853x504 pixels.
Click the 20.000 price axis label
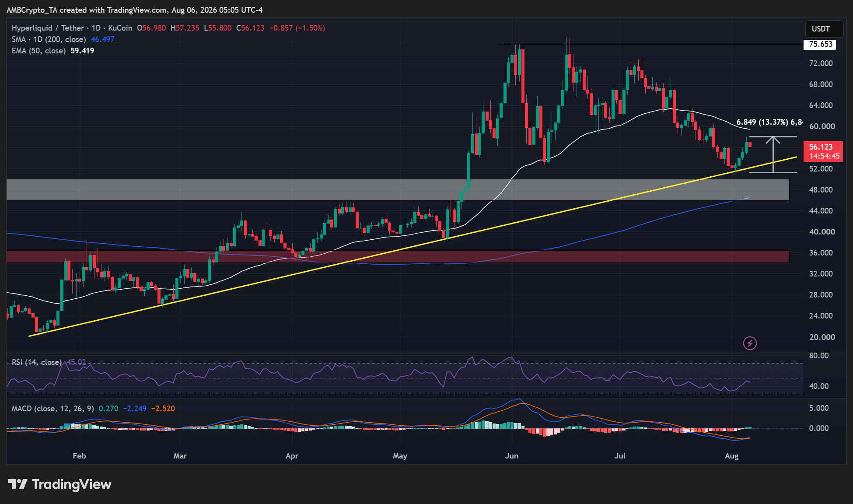pyautogui.click(x=822, y=337)
